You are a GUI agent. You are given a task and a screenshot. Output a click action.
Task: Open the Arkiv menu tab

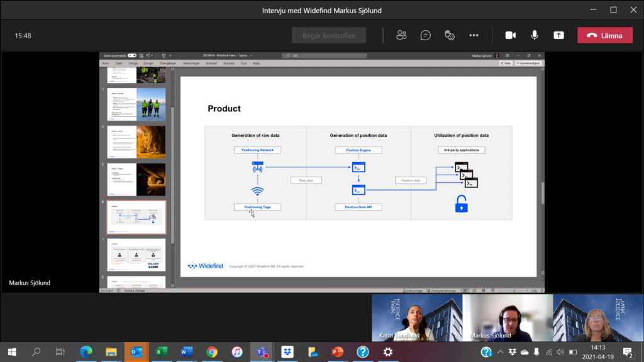click(106, 63)
